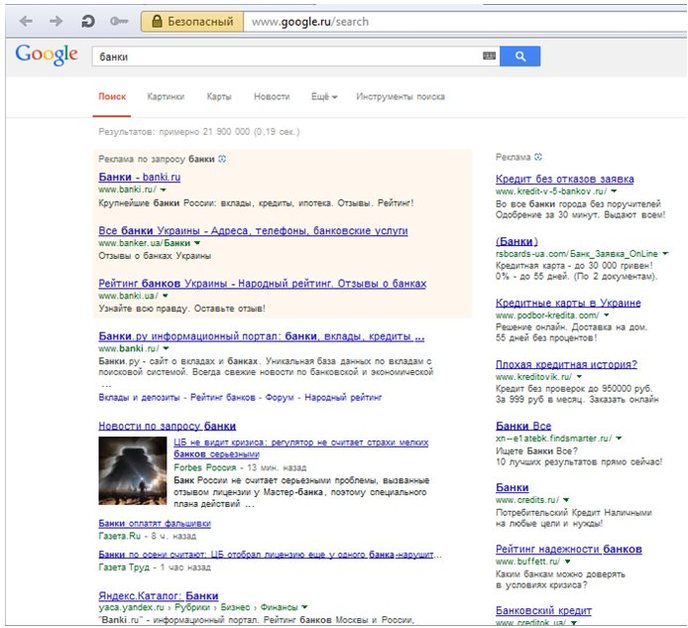
Task: Open the Форум sitelink
Action: [279, 398]
